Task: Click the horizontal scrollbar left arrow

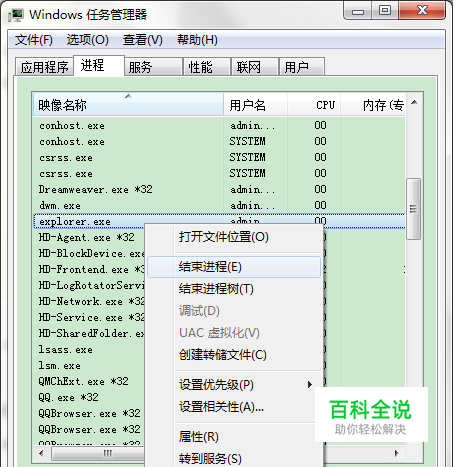Action: coord(41,453)
